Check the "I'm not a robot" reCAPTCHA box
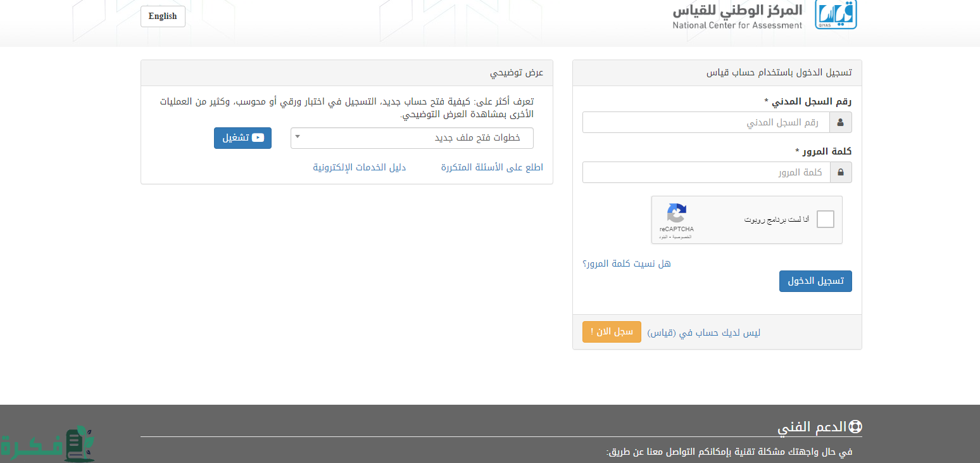 tap(825, 220)
